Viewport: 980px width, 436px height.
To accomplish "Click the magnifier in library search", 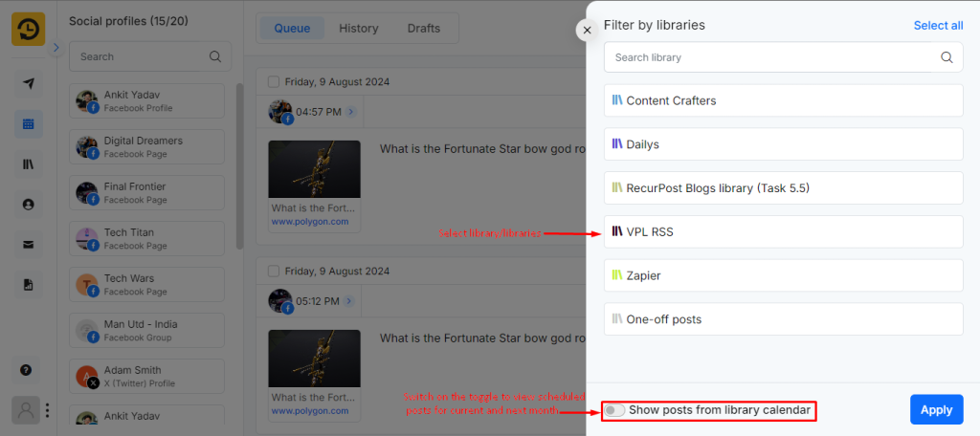I will 947,57.
